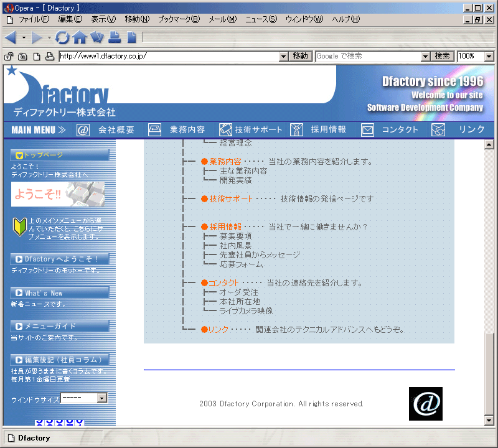
Task: Open the ニュース(S) menu
Action: pos(261,20)
